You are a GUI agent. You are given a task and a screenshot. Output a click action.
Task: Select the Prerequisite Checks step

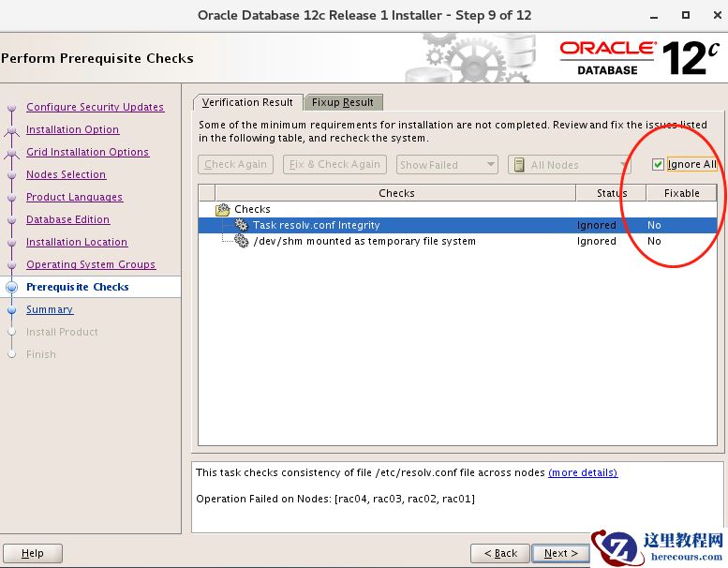(x=78, y=287)
